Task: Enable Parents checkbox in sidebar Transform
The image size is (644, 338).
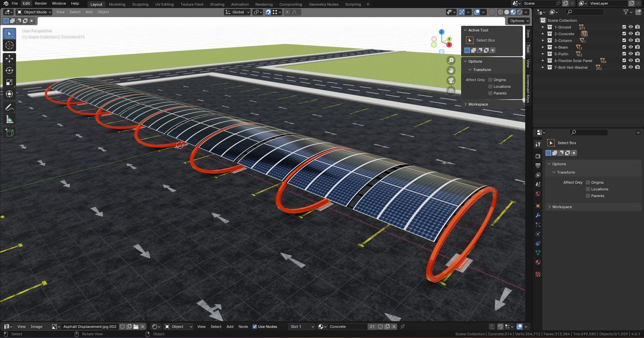Action: [490, 93]
